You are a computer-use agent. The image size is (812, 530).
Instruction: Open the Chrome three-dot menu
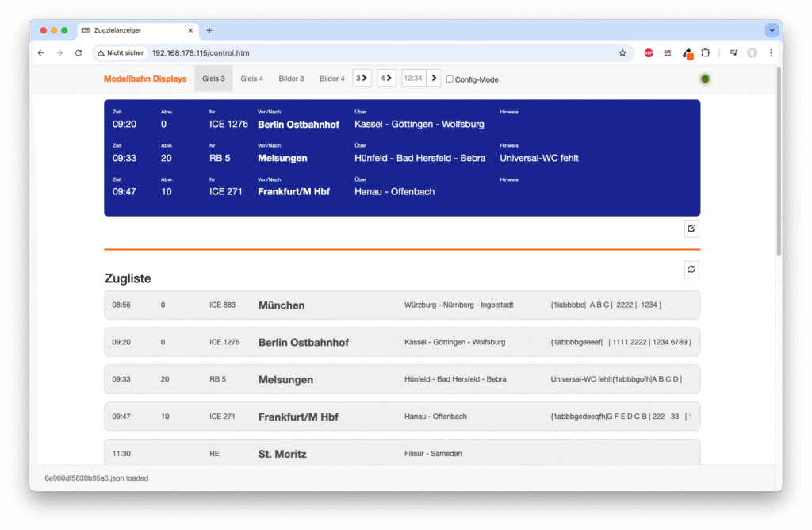coord(771,53)
